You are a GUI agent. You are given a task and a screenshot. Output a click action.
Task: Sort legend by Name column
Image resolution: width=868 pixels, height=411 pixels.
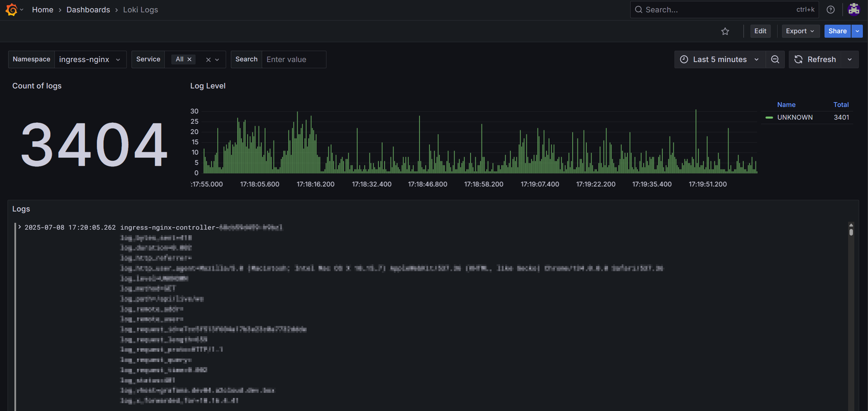[786, 105]
